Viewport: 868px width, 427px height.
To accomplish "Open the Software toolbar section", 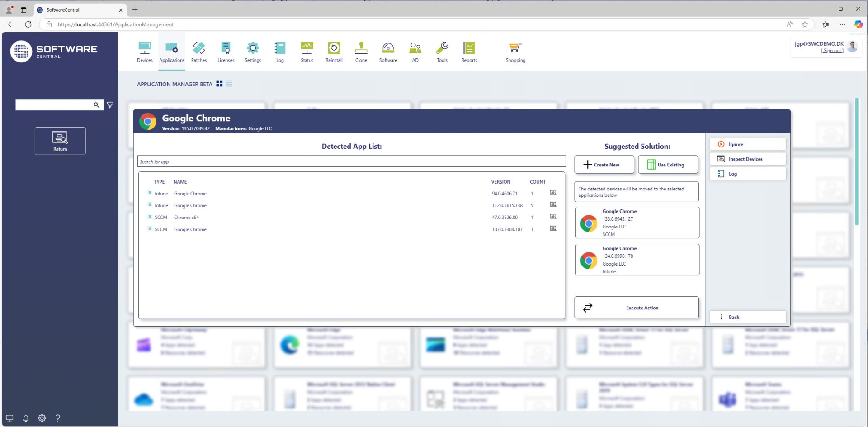I will tap(388, 52).
